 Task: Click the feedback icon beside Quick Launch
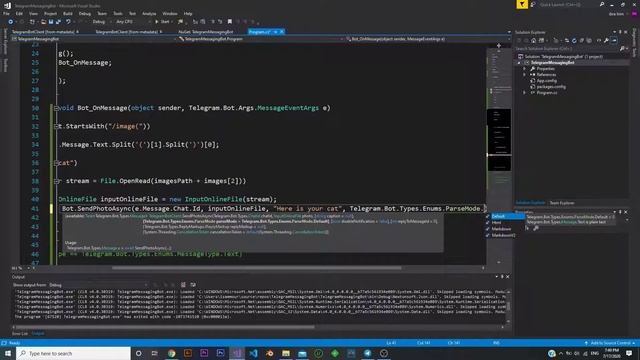pos(533,4)
